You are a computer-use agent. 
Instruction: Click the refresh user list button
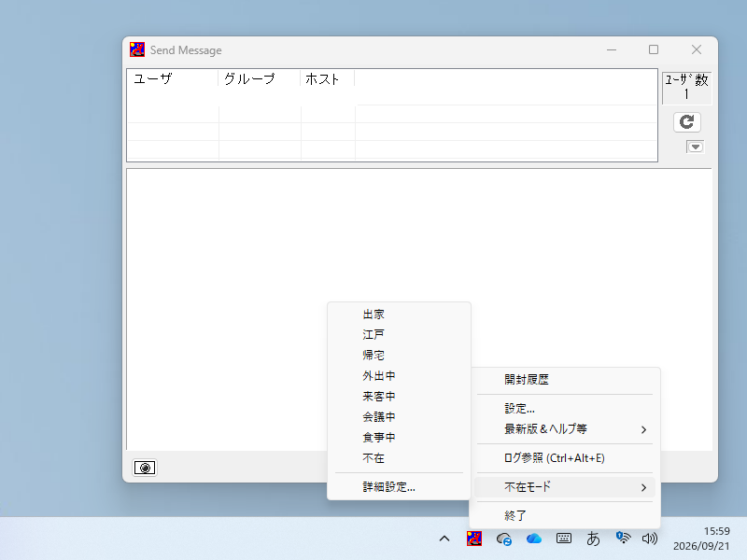click(686, 122)
